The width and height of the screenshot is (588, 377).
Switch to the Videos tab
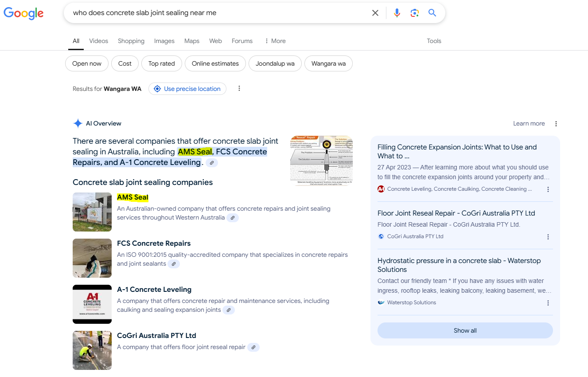(x=98, y=41)
